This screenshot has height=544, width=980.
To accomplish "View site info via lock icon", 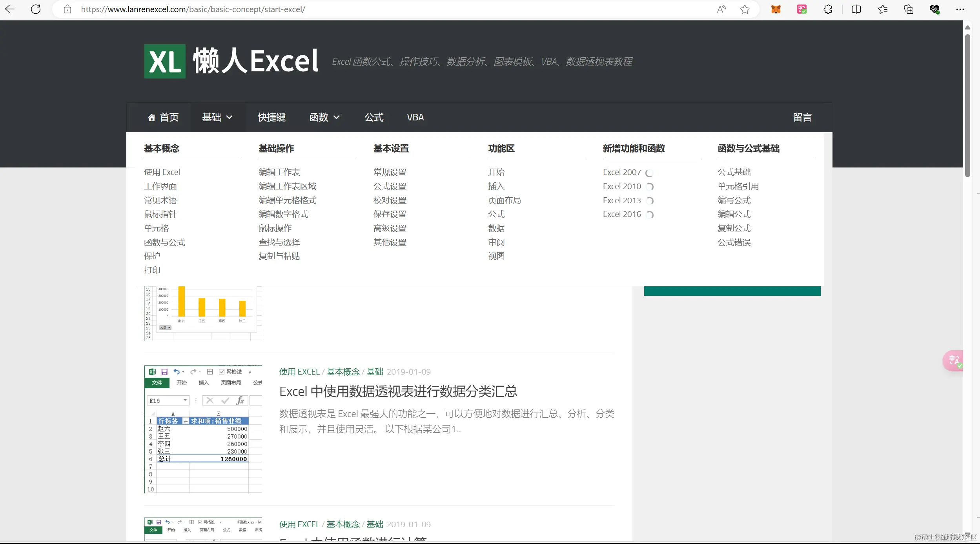I will tap(67, 9).
